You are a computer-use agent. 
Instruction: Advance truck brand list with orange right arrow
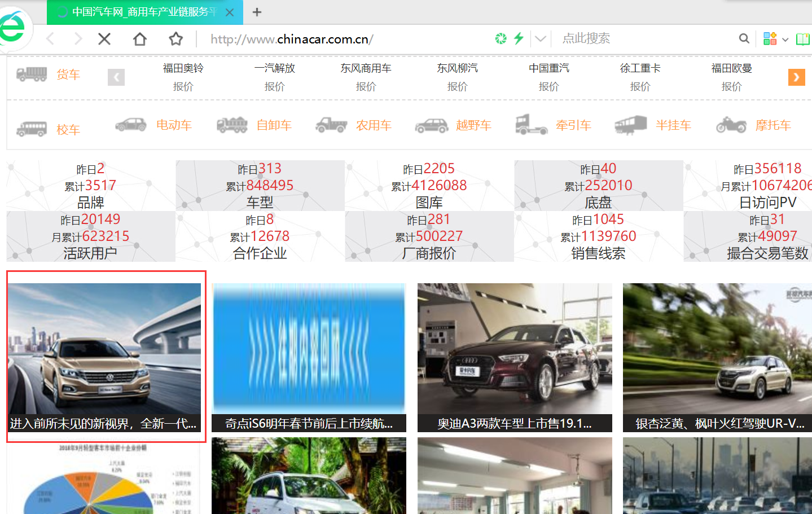tap(796, 77)
